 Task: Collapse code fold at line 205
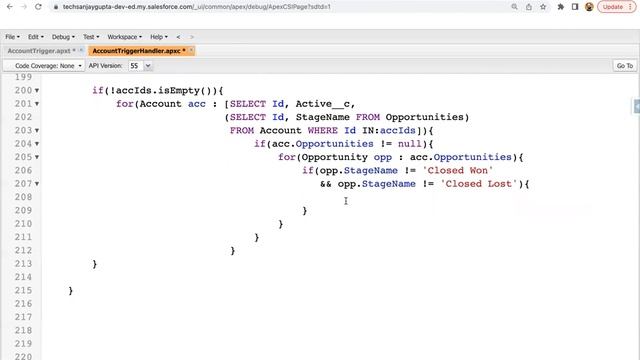(37, 157)
